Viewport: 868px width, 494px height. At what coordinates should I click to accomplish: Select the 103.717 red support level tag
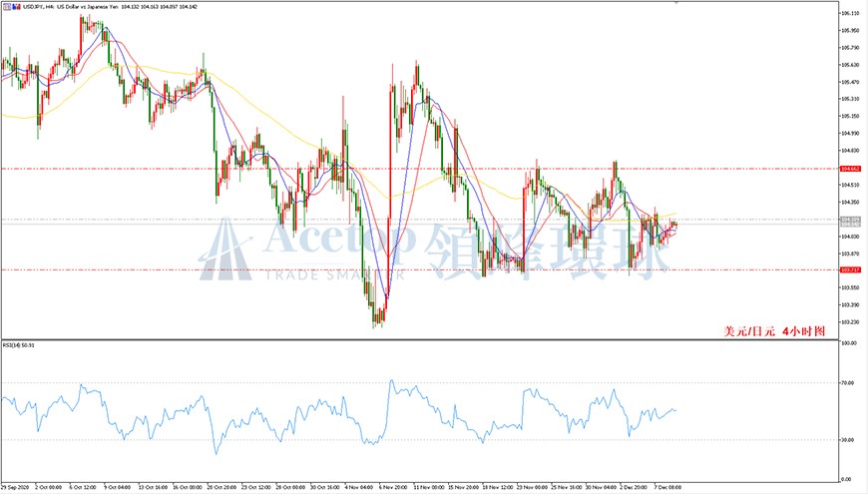[850, 269]
